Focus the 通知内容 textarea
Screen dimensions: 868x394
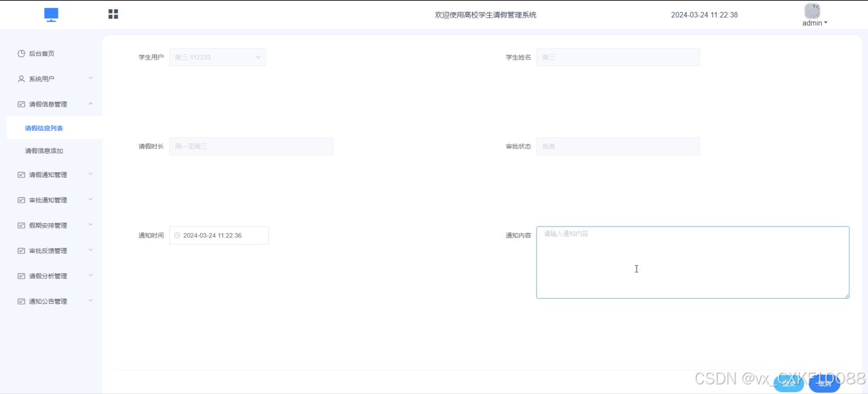point(693,263)
